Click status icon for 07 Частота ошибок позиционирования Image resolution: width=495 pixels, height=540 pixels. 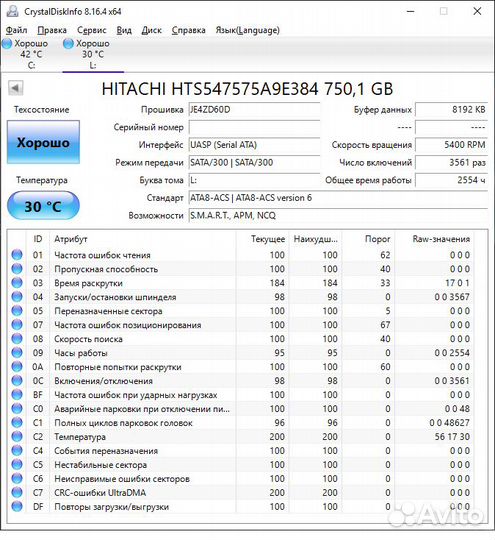(x=17, y=325)
